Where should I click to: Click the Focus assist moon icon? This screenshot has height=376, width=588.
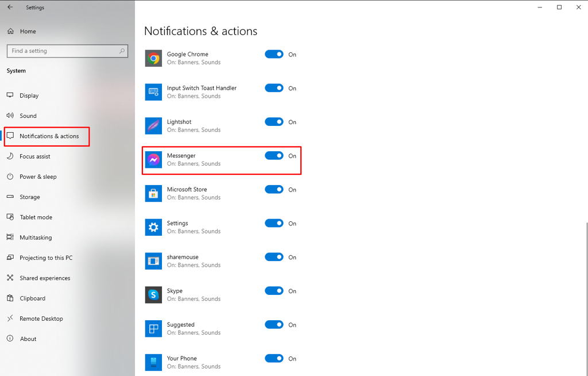(10, 156)
